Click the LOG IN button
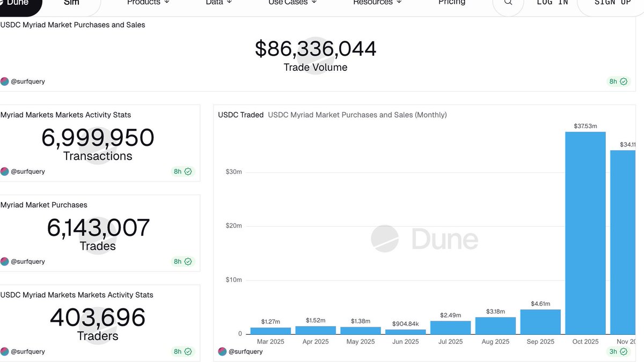 coord(552,3)
